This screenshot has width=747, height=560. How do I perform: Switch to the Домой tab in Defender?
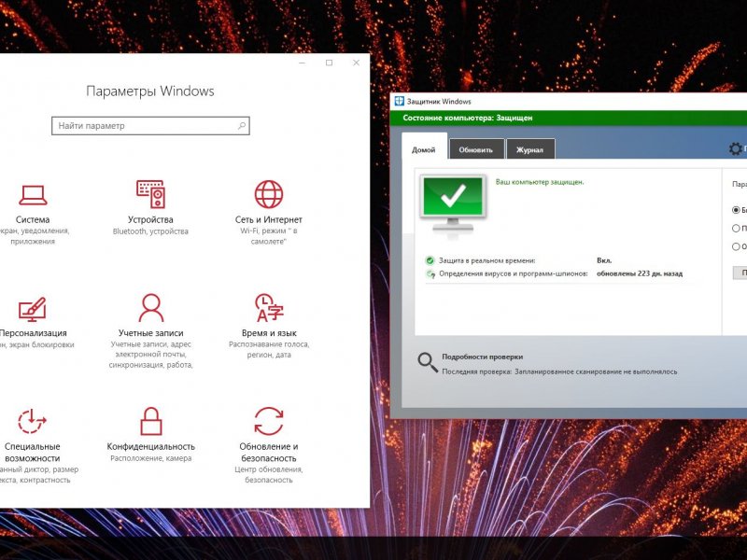pos(424,146)
